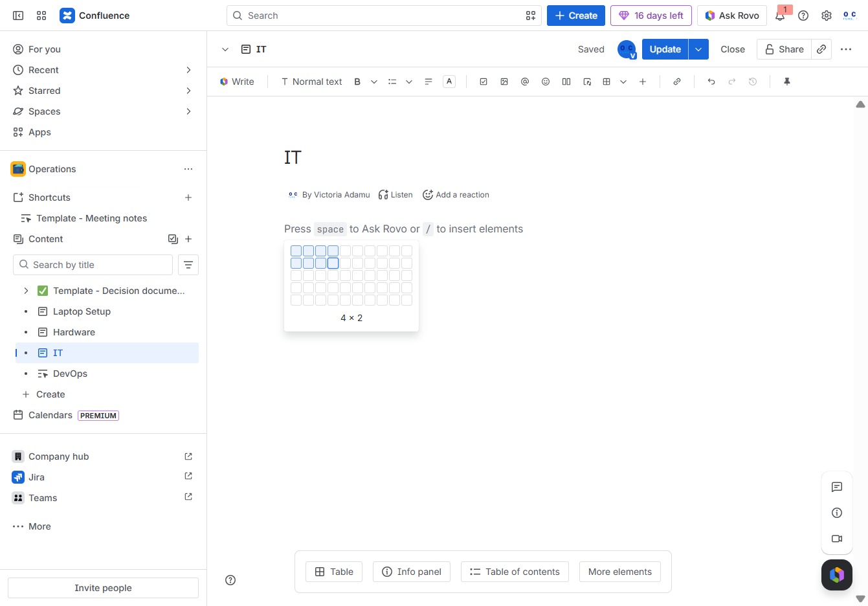The height and width of the screenshot is (606, 868).
Task: Click the bulk select content icon
Action: (x=173, y=239)
